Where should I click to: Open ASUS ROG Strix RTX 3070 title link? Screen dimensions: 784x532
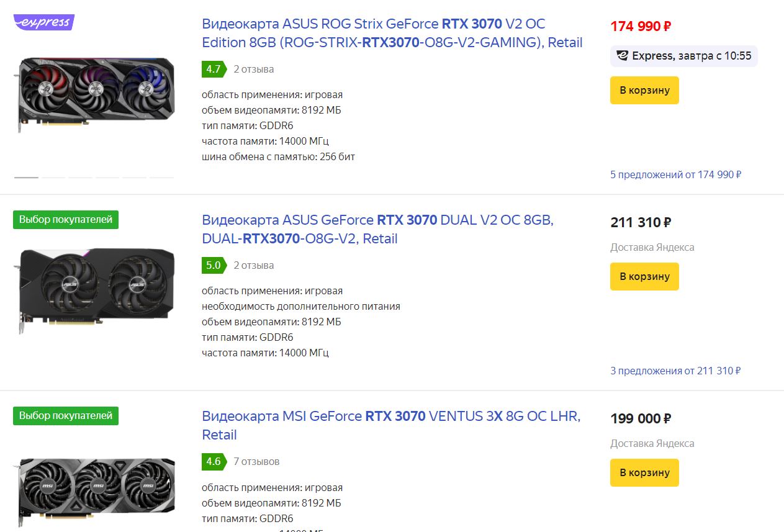point(392,33)
